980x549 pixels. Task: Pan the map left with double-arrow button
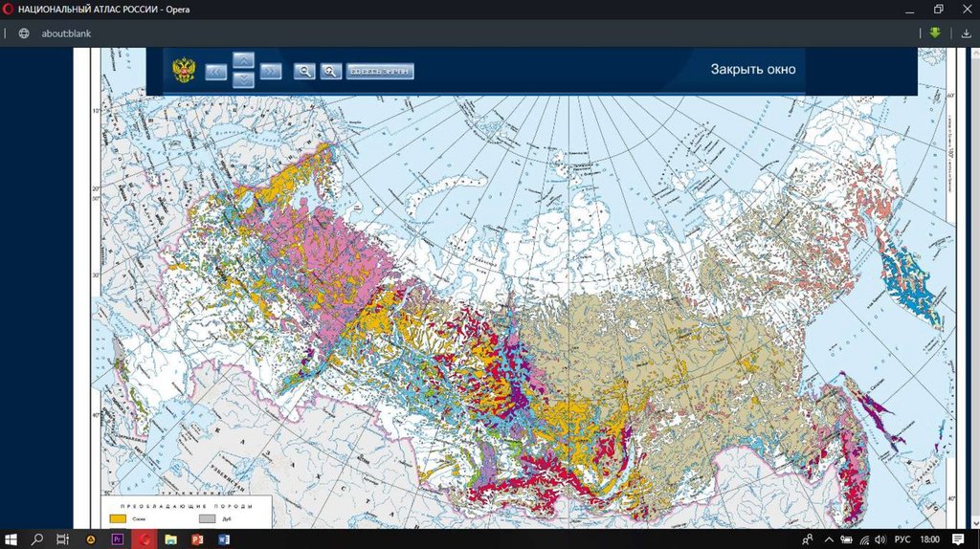[x=215, y=71]
